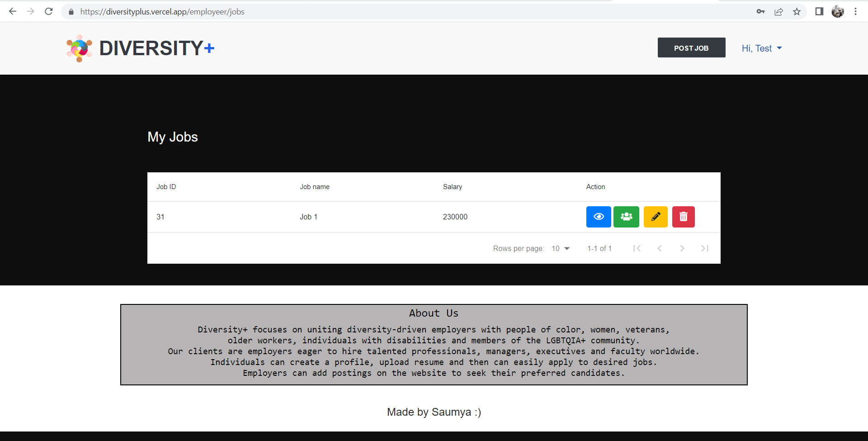This screenshot has width=868, height=441.
Task: Click the POST JOB button
Action: [x=691, y=47]
